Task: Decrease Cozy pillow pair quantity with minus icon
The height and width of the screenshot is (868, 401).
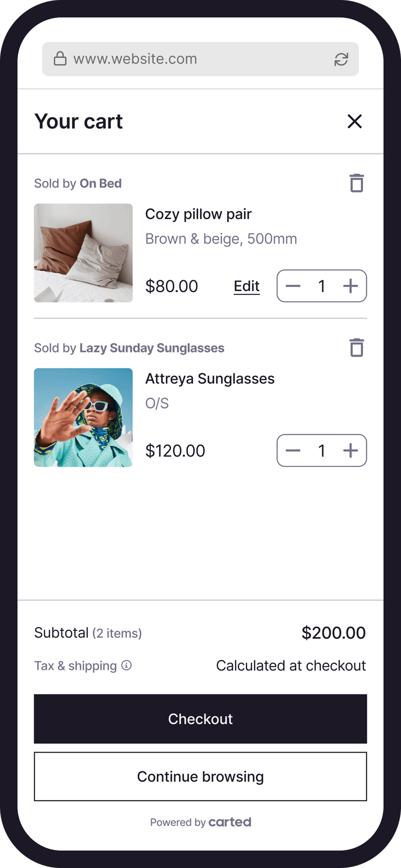Action: [293, 286]
